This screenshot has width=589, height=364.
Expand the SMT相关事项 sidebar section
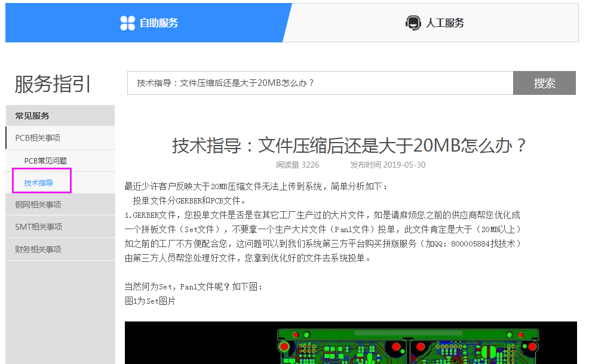pyautogui.click(x=38, y=227)
